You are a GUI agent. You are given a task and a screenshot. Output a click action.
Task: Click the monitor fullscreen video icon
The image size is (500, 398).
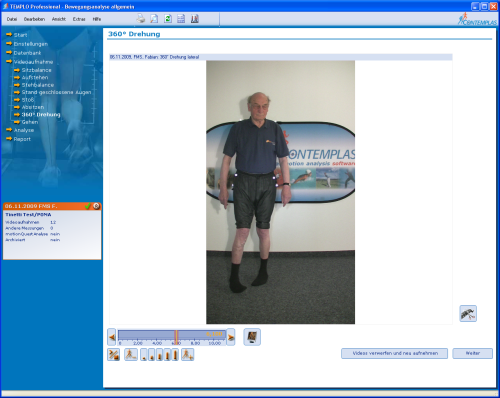click(x=252, y=337)
